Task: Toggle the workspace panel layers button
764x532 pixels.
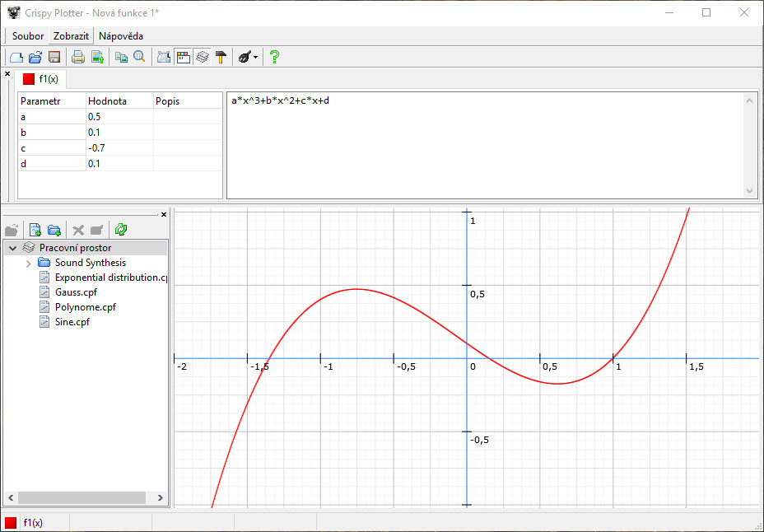Action: [202, 57]
